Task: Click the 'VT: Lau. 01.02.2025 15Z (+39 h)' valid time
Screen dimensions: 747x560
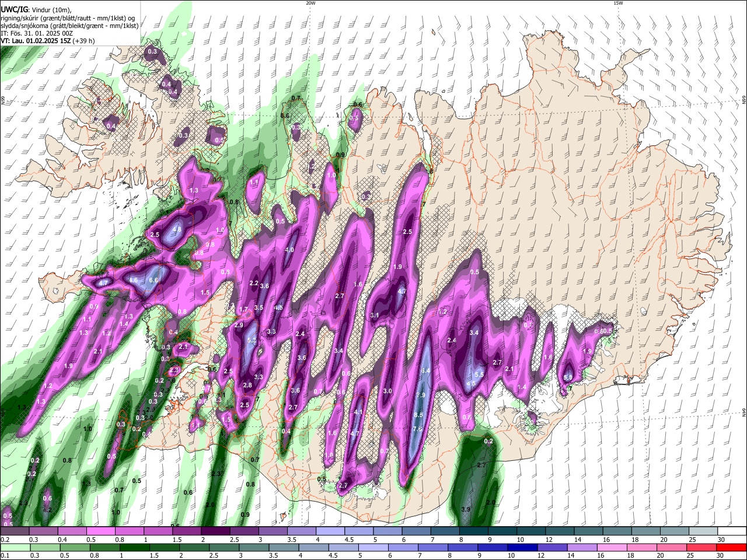Action: click(47, 41)
